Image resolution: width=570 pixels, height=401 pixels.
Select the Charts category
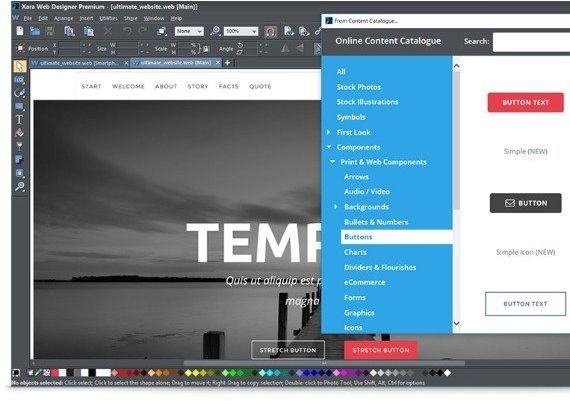point(355,252)
